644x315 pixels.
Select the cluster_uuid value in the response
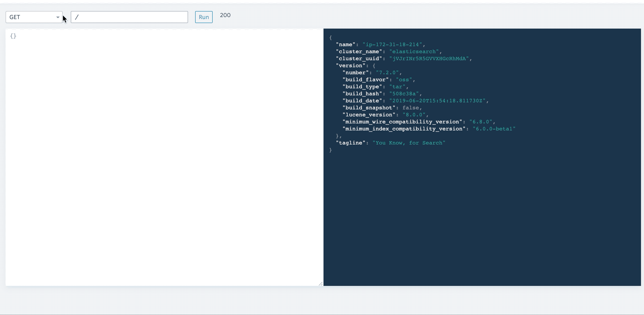coord(430,58)
